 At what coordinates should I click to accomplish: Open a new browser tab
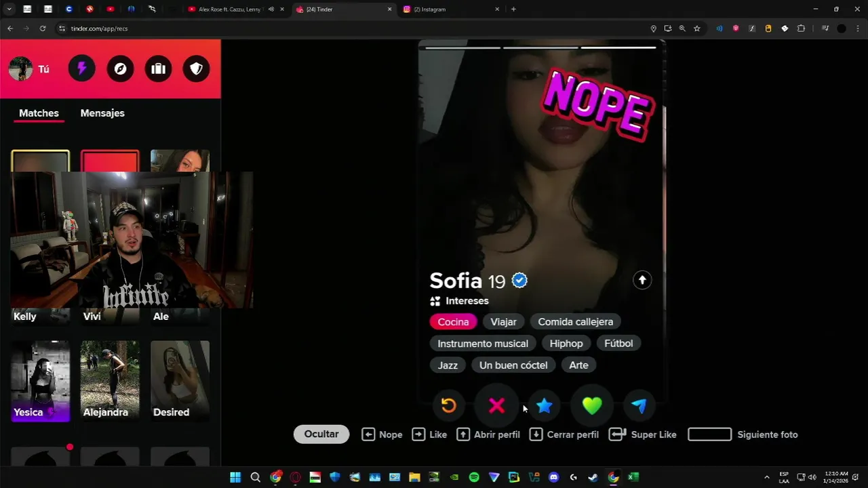tap(513, 9)
